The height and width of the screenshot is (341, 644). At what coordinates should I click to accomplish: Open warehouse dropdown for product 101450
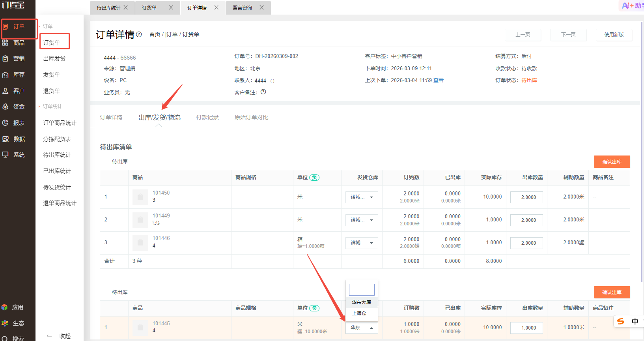point(362,197)
